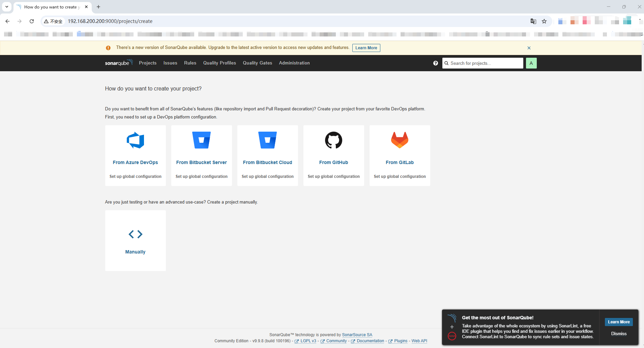Bookmark this page with star icon
The width and height of the screenshot is (644, 348).
544,21
